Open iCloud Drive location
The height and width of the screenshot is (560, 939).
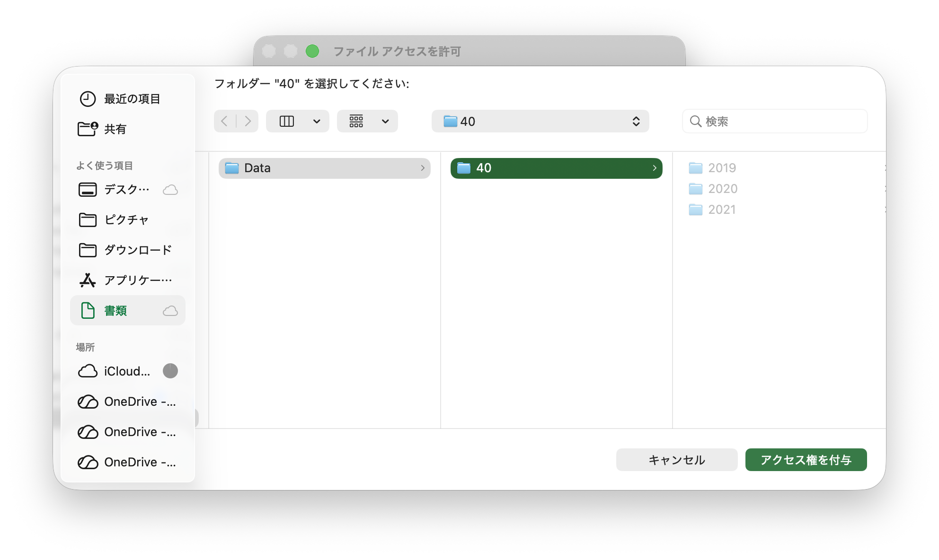click(x=127, y=371)
